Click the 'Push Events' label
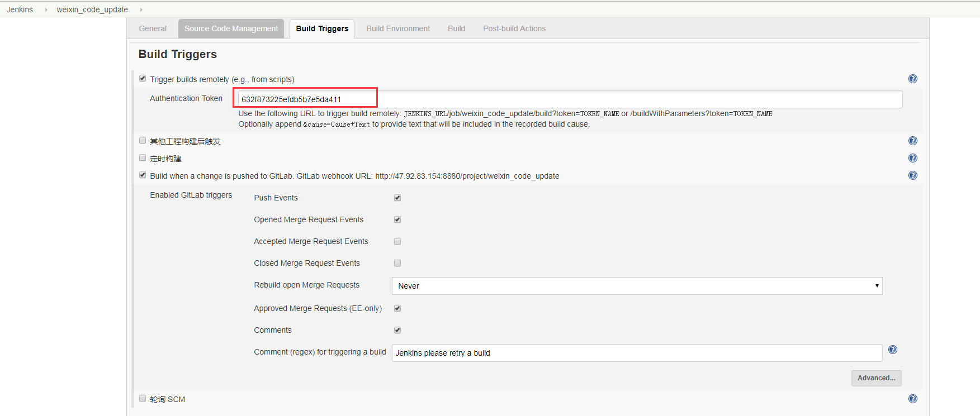Viewport: 980px width, 416px height. click(x=276, y=198)
